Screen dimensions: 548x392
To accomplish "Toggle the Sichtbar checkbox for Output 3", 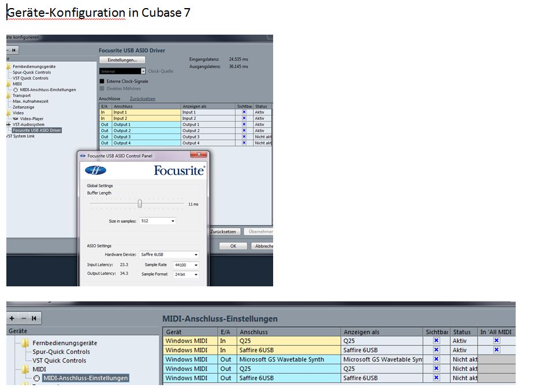I will click(x=244, y=137).
